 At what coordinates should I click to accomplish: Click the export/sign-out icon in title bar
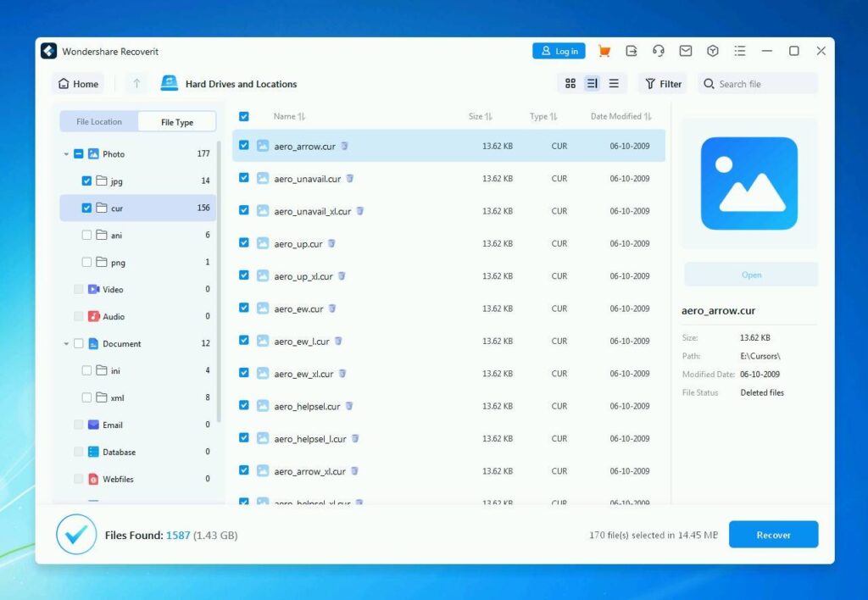(632, 51)
